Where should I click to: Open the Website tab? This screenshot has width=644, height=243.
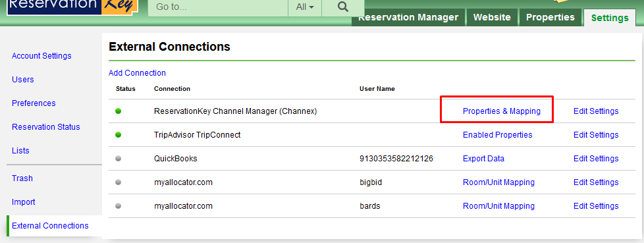pos(492,17)
